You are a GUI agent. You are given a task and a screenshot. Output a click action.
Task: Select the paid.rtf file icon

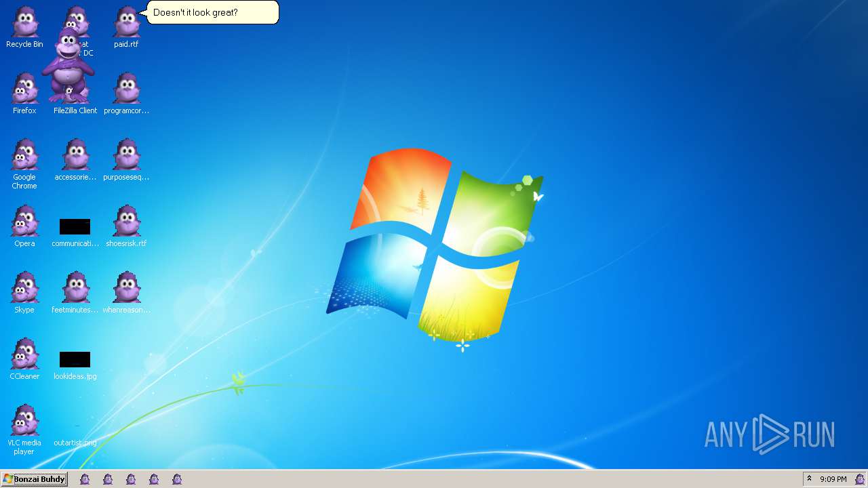tap(126, 28)
